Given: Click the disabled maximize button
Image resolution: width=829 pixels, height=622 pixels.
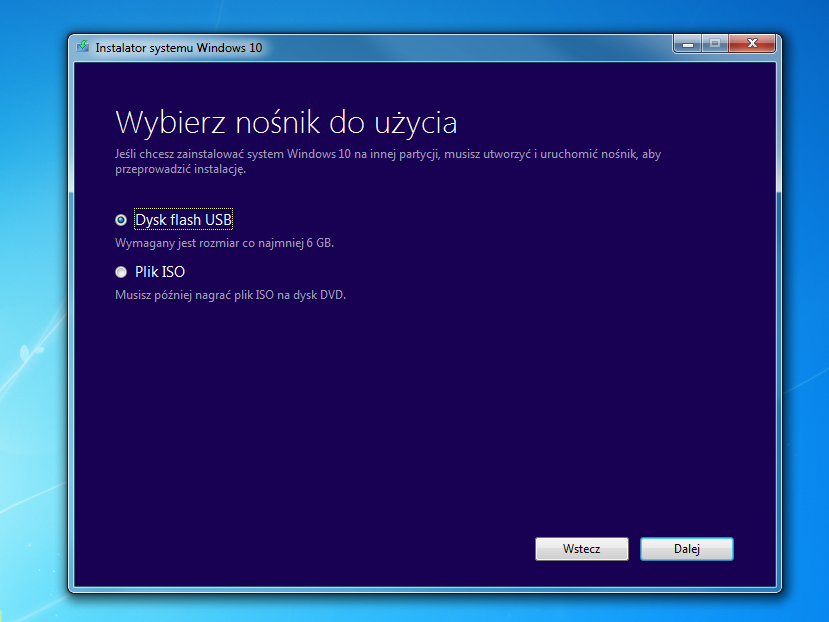Looking at the screenshot, I should pos(715,44).
